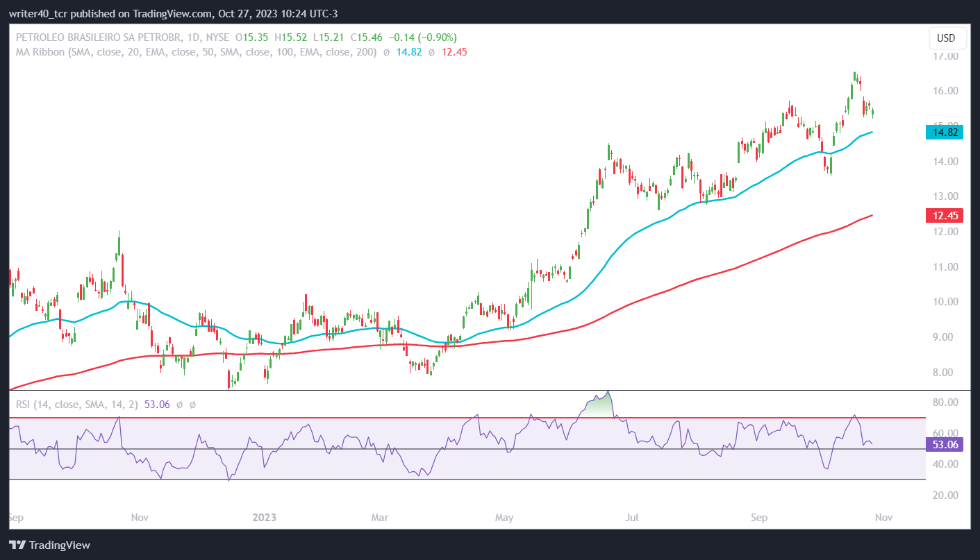Click the 40.00 RSI axis label

946,464
